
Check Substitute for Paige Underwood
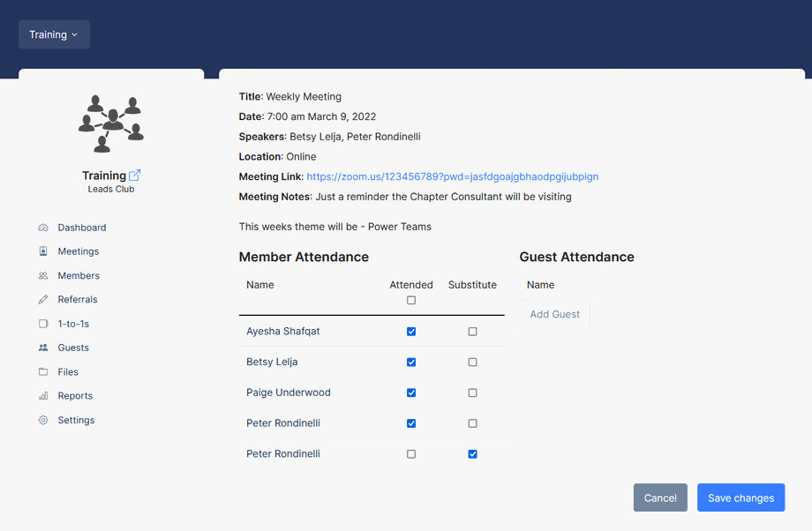click(472, 393)
